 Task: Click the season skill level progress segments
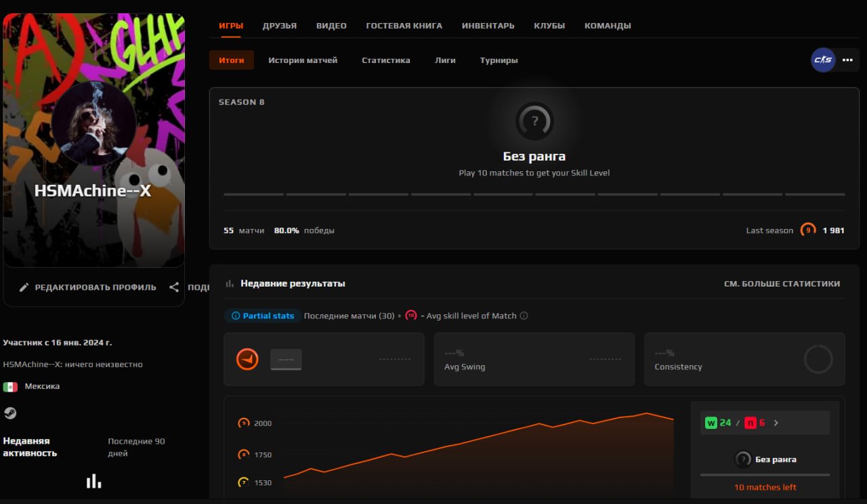pyautogui.click(x=534, y=194)
